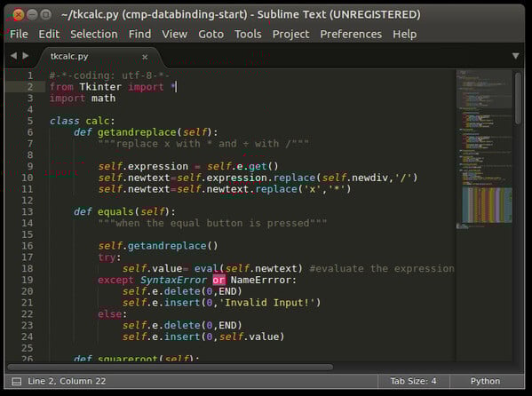
Task: Click 'def equals(self):' definition
Action: [124, 211]
